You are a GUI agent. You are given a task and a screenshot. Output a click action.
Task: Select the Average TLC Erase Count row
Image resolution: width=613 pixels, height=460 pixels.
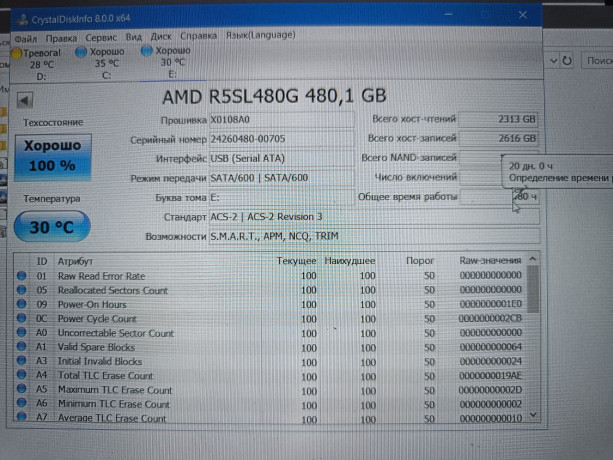270,417
